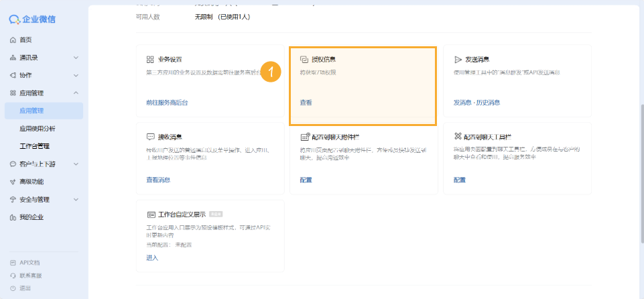Click the 业务设置 card icon
The height and width of the screenshot is (299, 644).
point(150,60)
